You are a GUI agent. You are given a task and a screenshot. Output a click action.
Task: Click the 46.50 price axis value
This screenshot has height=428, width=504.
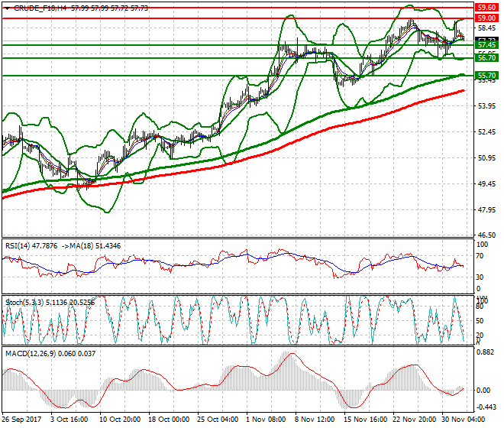(486, 235)
